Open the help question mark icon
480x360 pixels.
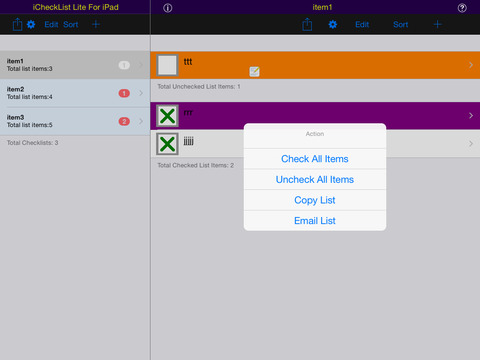(462, 8)
